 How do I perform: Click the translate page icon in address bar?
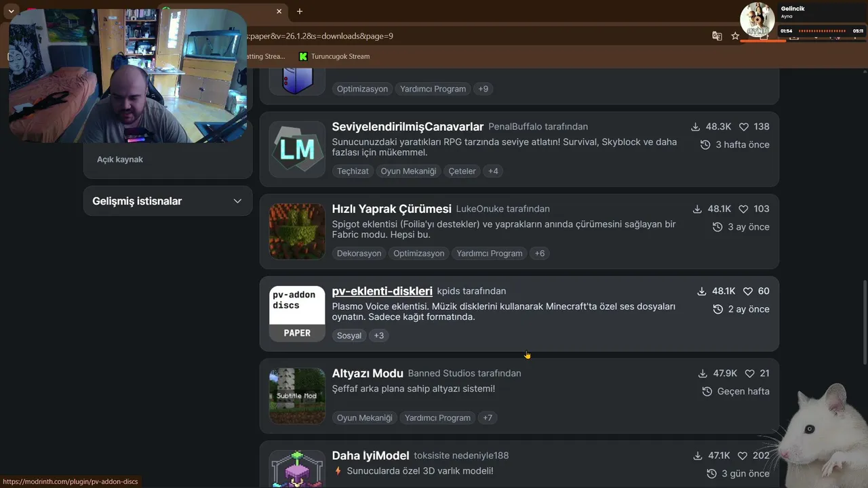(717, 36)
